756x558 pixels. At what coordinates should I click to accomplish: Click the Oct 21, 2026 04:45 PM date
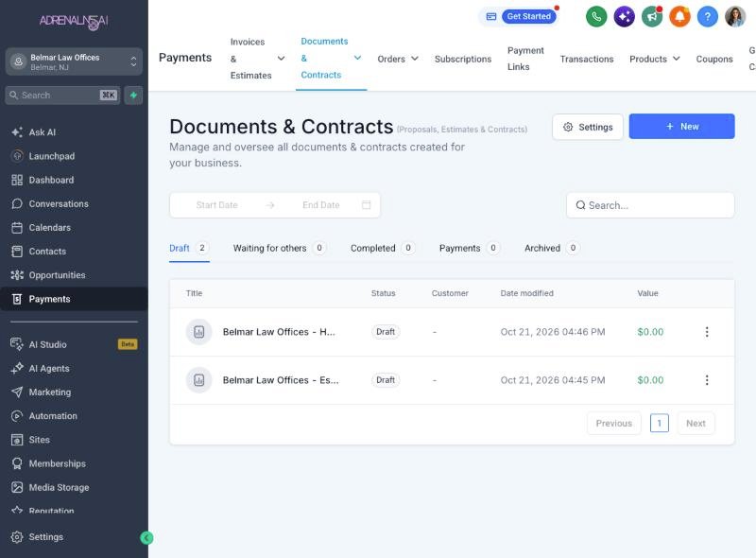[553, 380]
